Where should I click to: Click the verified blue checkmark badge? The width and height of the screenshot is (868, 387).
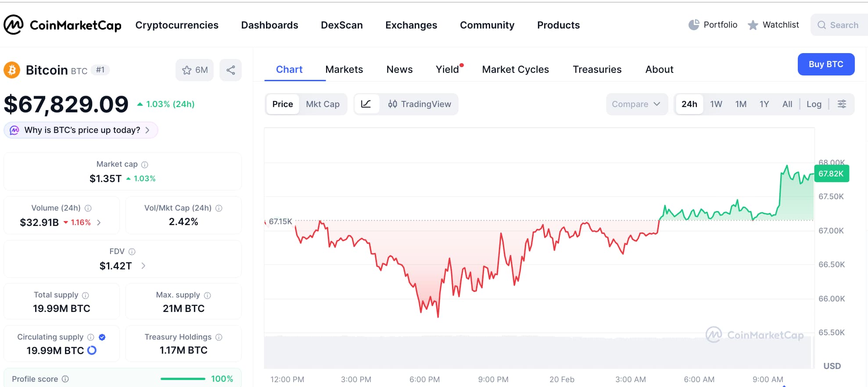coord(102,337)
